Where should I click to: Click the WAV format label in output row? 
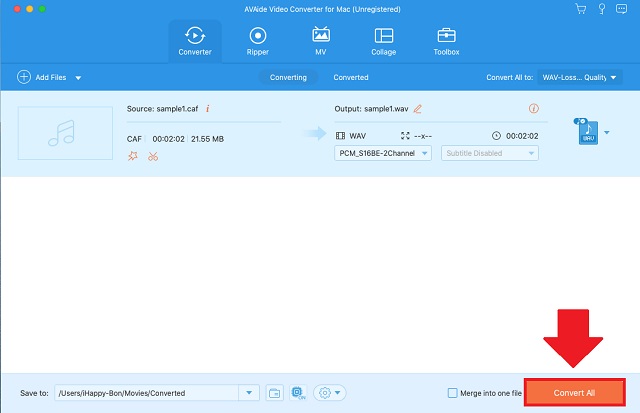pyautogui.click(x=358, y=136)
